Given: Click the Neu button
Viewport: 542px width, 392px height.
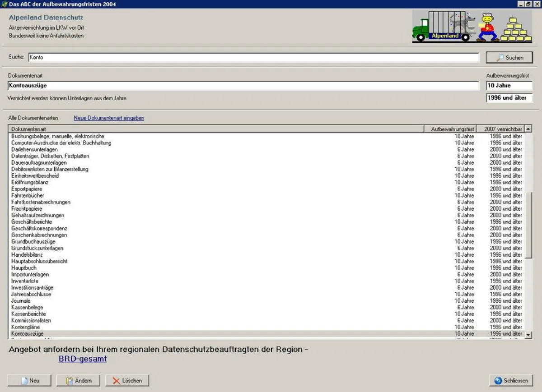Looking at the screenshot, I should pos(30,380).
